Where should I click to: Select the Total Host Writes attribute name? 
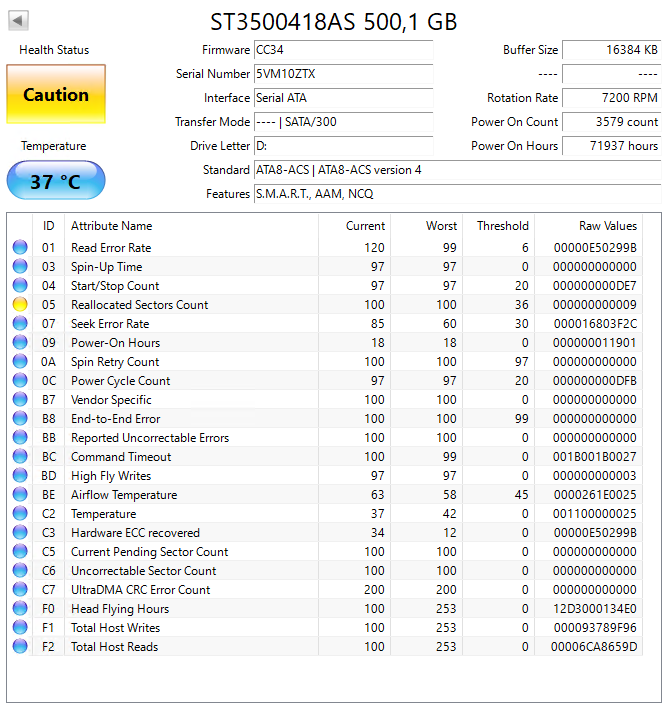[116, 628]
